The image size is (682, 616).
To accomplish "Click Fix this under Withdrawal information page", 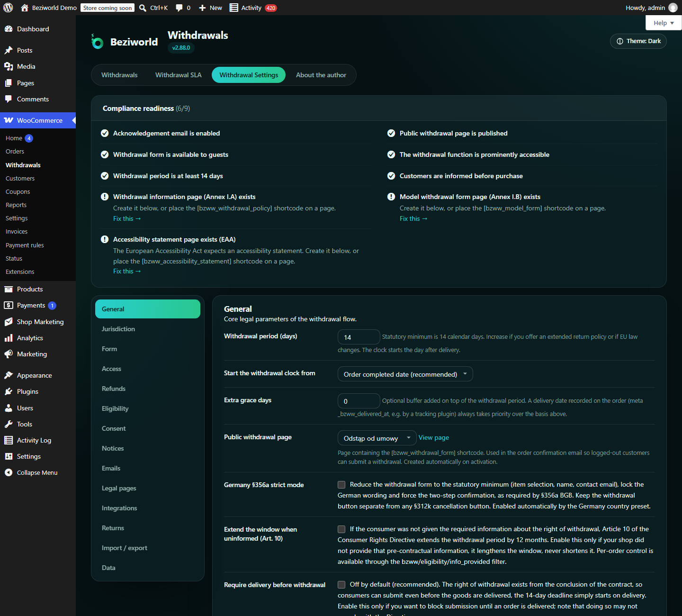I will [127, 218].
